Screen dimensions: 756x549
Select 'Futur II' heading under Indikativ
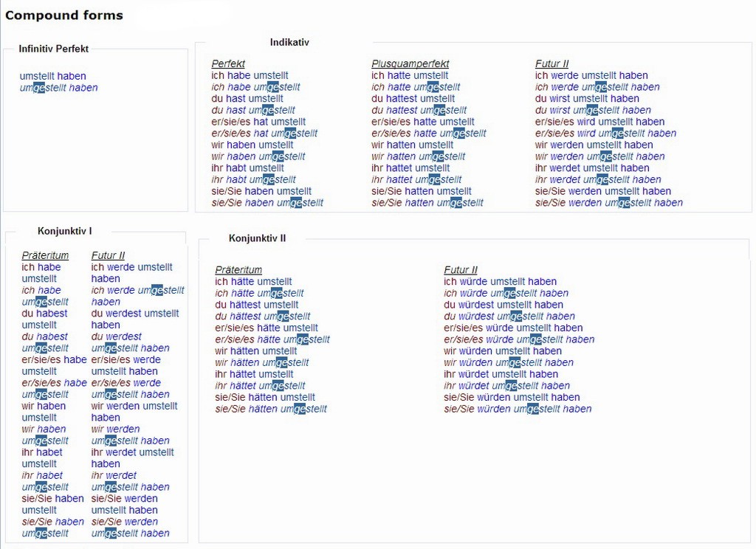[x=551, y=64]
